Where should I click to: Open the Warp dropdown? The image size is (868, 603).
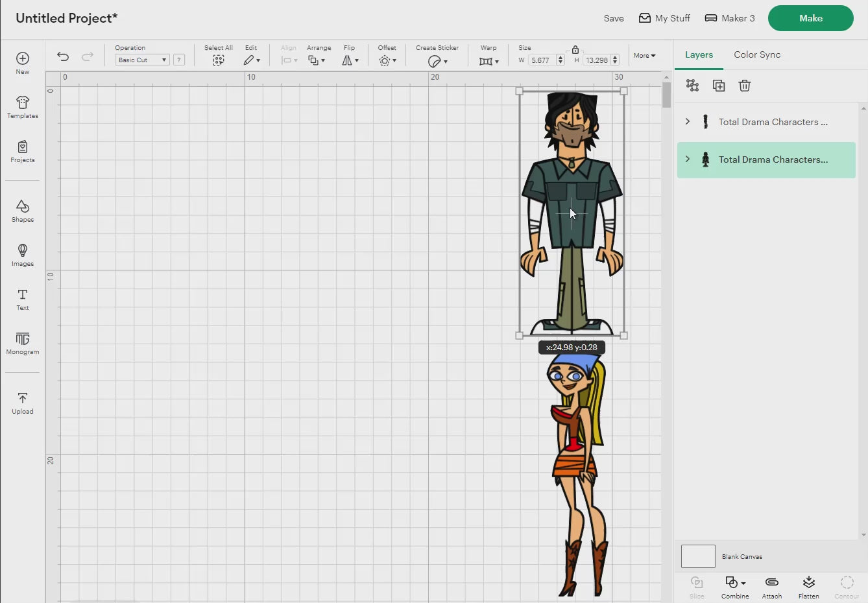pyautogui.click(x=489, y=61)
